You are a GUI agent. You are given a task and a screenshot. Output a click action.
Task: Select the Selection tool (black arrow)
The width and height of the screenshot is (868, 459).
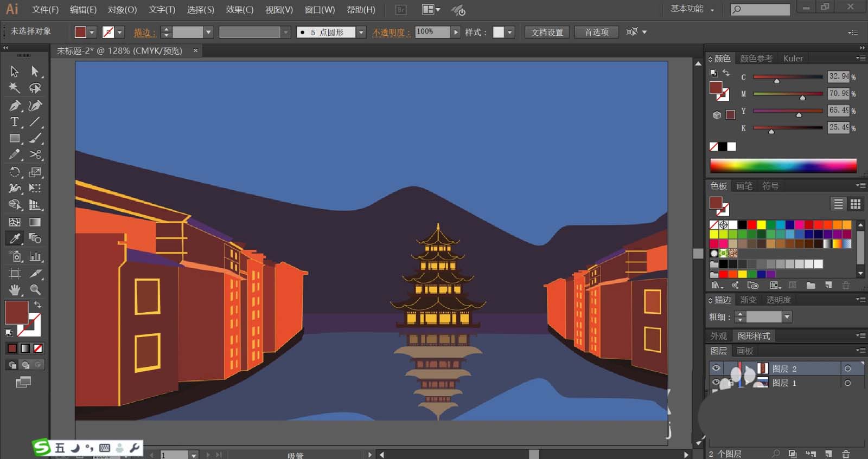point(15,72)
